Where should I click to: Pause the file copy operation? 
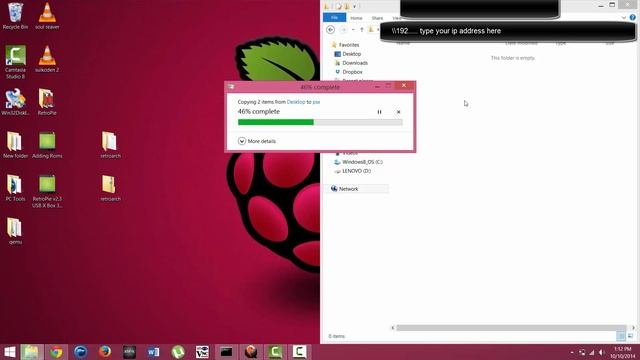point(379,112)
